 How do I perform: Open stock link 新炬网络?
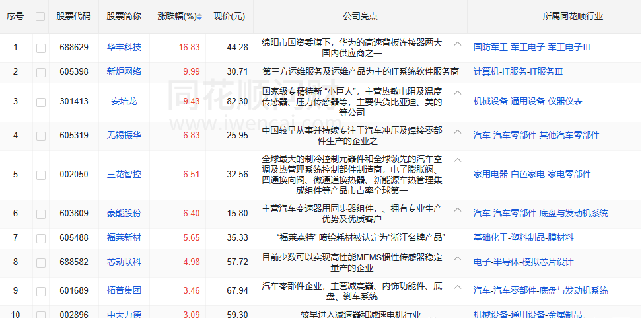(124, 72)
